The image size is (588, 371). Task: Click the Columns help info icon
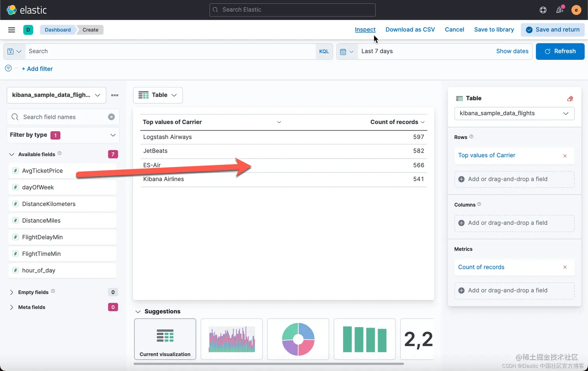479,204
